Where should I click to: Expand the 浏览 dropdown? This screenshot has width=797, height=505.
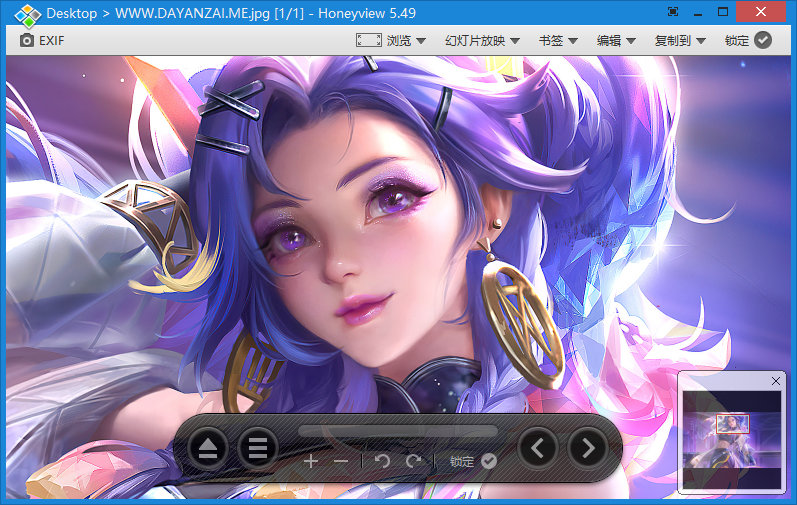pos(391,41)
